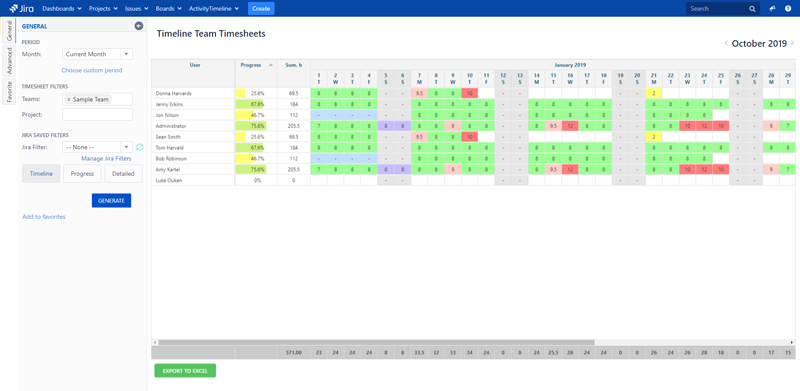Open the ActivityTimeline menu
The width and height of the screenshot is (800, 391).
point(214,9)
